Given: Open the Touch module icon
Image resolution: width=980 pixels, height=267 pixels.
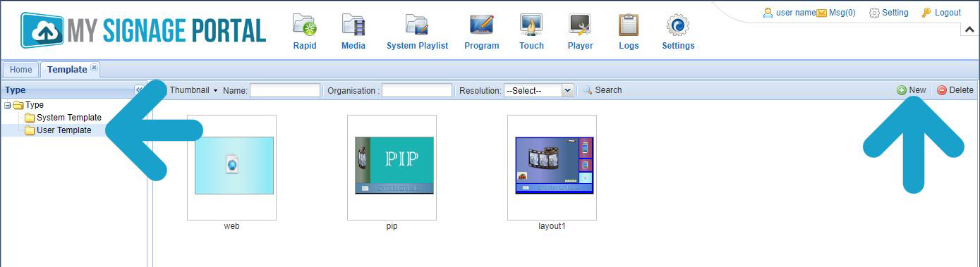Looking at the screenshot, I should (531, 25).
